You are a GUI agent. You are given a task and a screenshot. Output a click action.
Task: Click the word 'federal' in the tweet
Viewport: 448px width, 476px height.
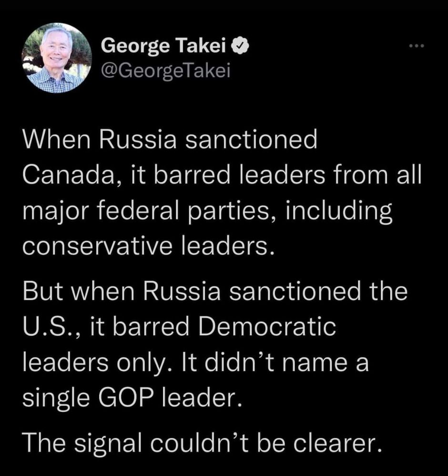138,210
